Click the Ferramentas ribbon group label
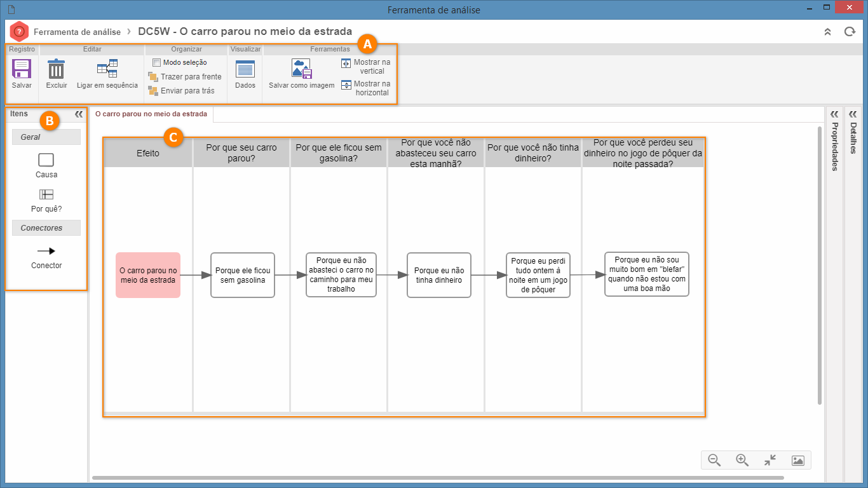868x488 pixels. [x=330, y=49]
